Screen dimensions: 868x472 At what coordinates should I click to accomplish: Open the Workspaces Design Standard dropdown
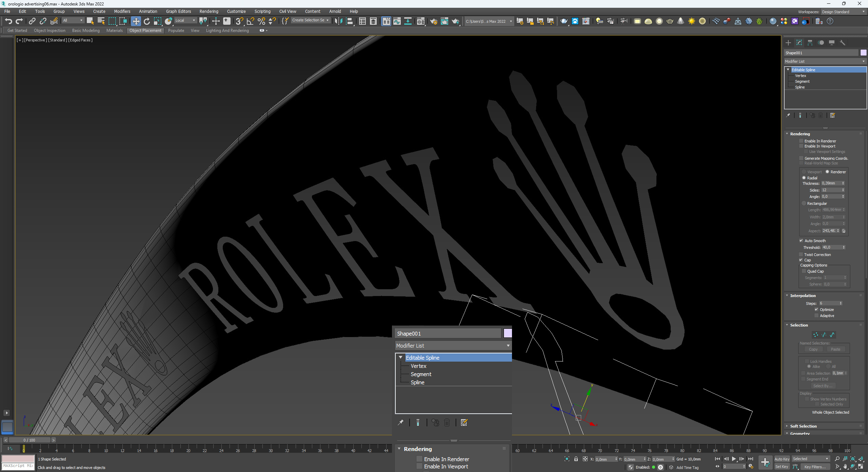tap(843, 12)
